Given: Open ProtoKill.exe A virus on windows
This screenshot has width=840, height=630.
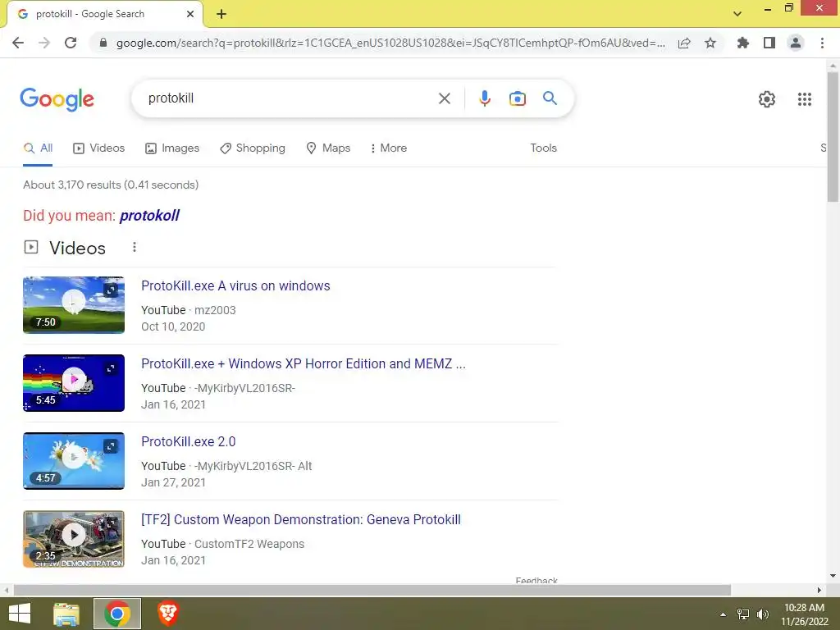Looking at the screenshot, I should click(x=235, y=286).
